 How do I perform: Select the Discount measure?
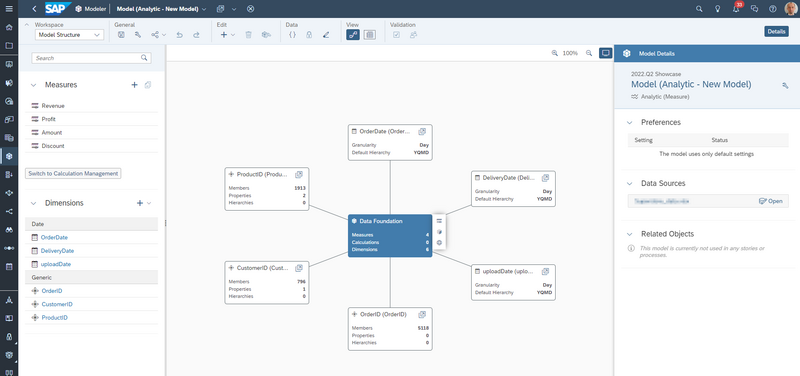click(91, 145)
